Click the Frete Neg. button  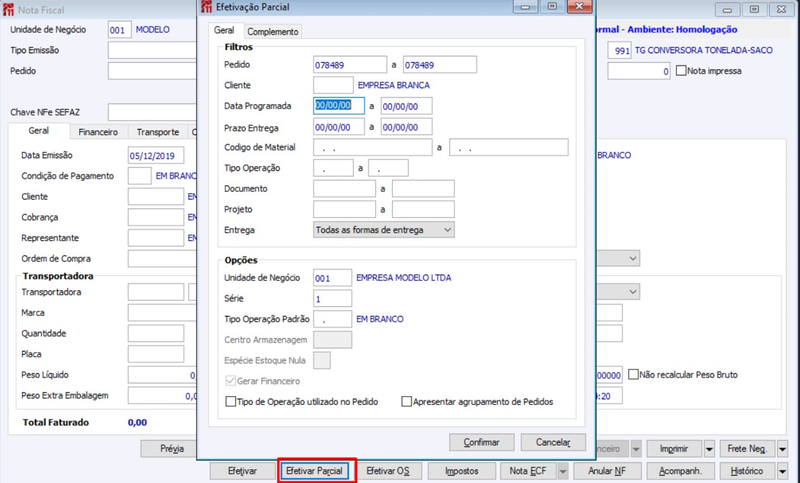click(x=747, y=449)
